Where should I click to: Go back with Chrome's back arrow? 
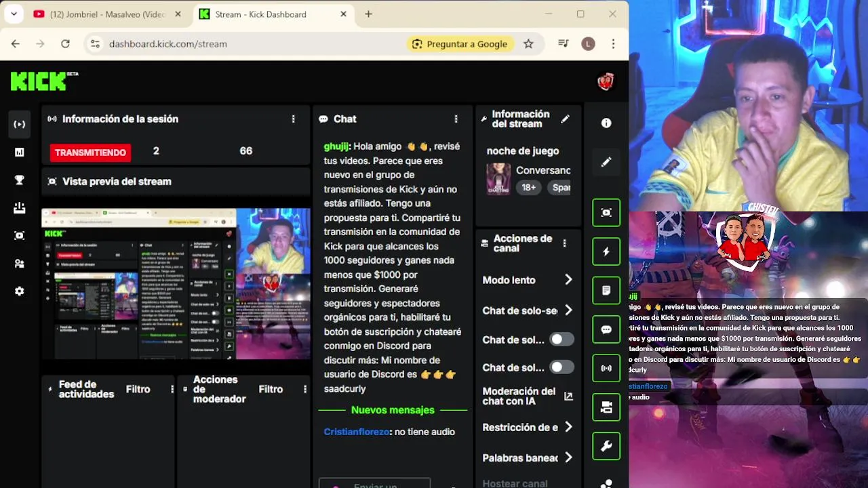tap(16, 43)
